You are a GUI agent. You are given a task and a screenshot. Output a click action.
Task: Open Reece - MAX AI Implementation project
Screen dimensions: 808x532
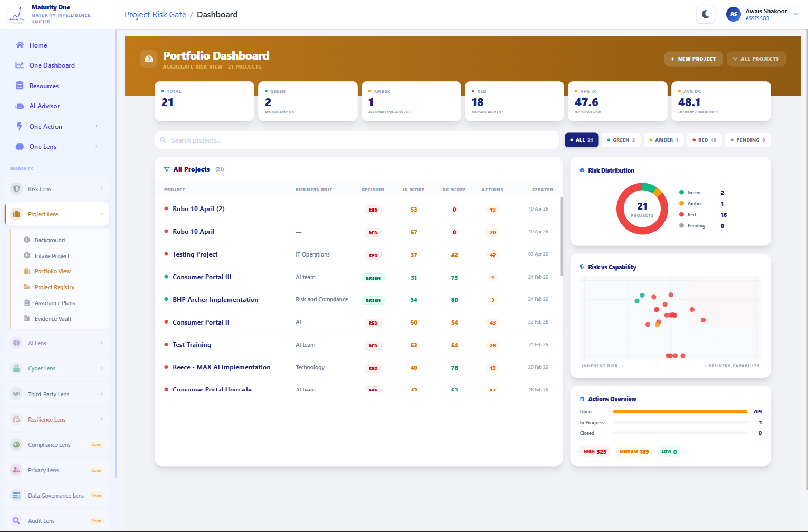221,367
